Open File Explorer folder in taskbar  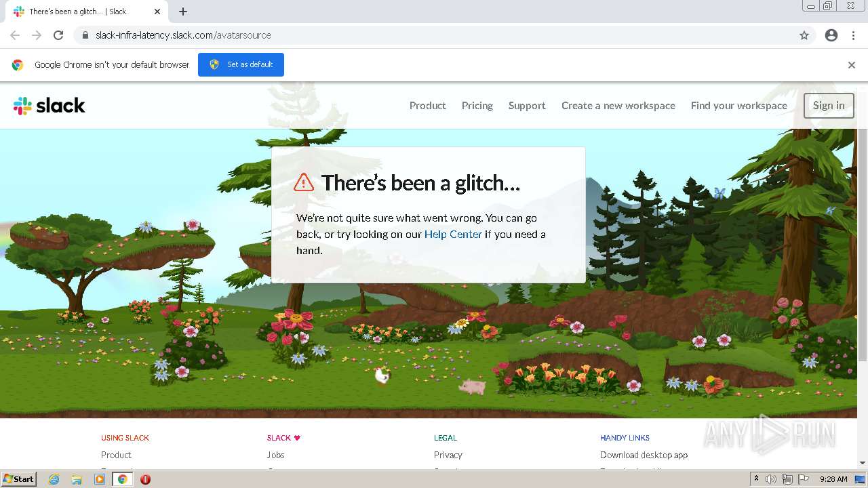coord(77,479)
